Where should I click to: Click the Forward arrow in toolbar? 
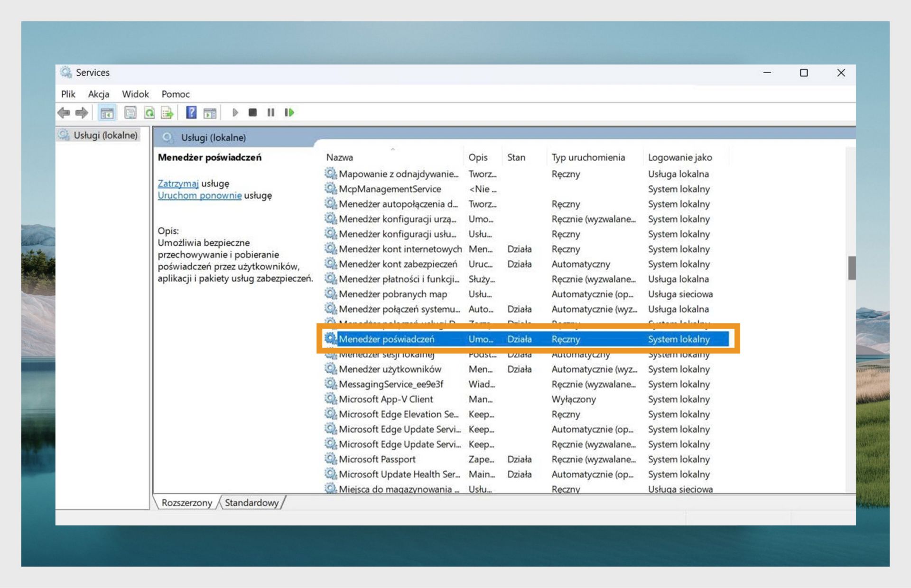point(82,113)
